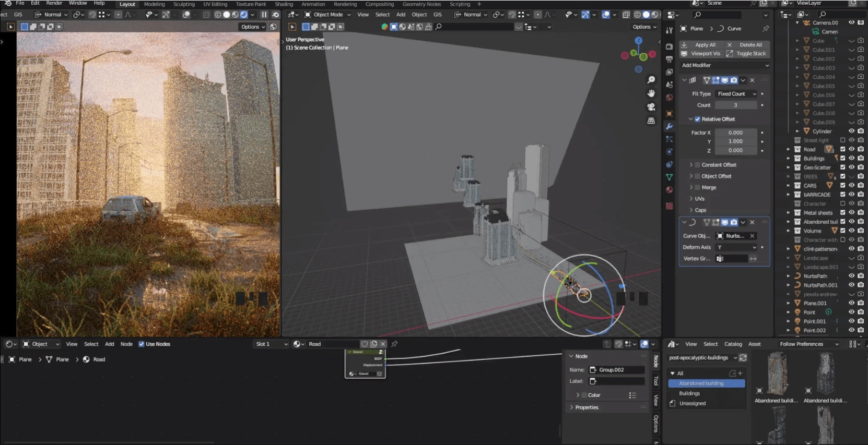Viewport: 868px width, 445px height.
Task: Remove the Curve modifier with its X icon
Action: coord(752,222)
